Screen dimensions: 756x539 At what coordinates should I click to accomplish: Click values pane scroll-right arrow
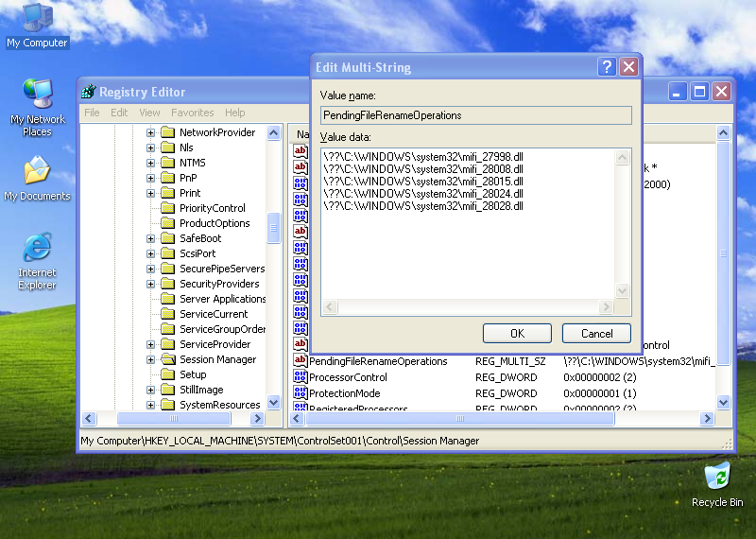[707, 418]
